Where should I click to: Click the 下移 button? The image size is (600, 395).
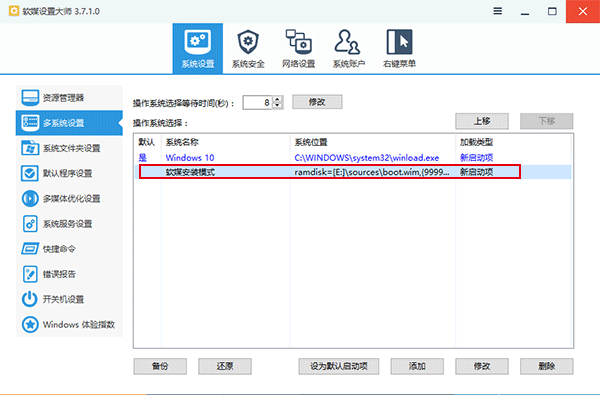tap(546, 121)
